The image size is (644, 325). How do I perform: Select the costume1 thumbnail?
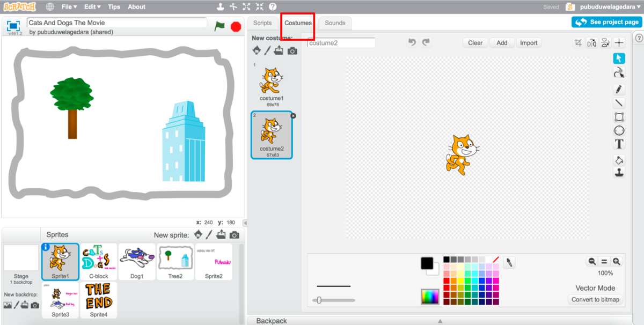pyautogui.click(x=272, y=84)
